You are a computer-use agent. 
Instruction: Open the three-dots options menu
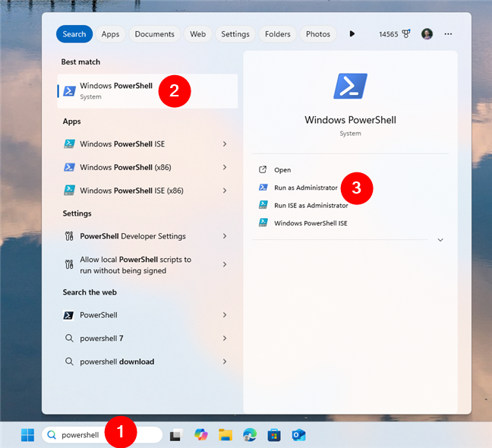[x=448, y=33]
